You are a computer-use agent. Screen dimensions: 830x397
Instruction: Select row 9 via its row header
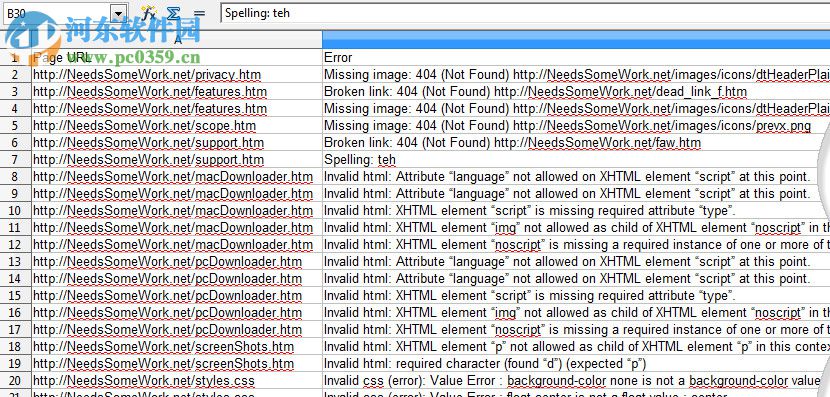click(15, 194)
